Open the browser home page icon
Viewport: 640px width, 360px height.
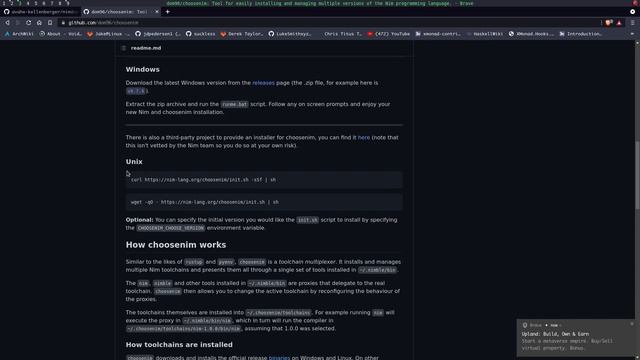click(x=39, y=23)
